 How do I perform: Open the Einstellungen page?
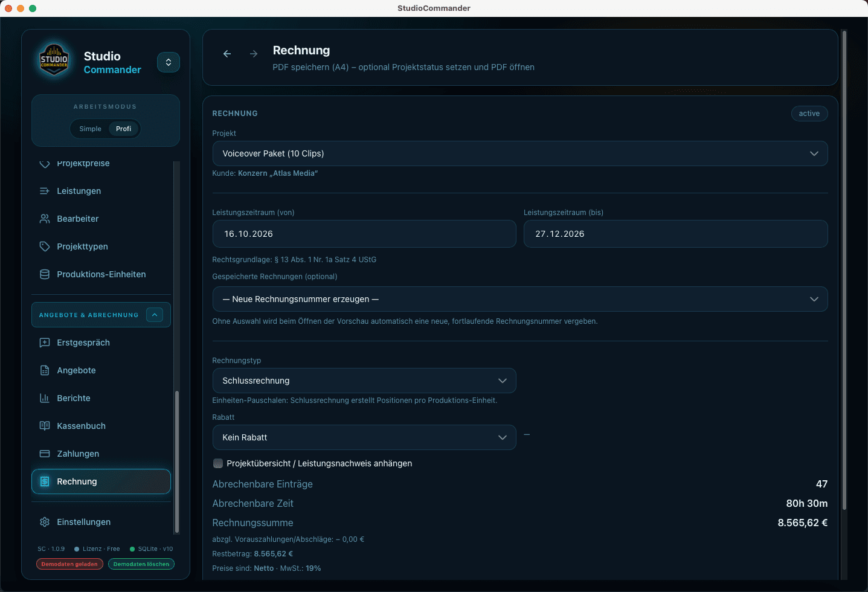click(x=83, y=522)
